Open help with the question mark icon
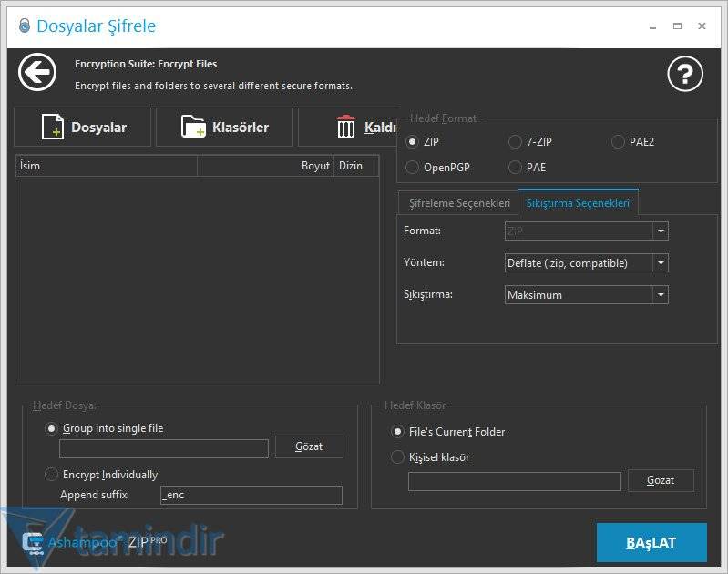728x574 pixels. [x=685, y=74]
